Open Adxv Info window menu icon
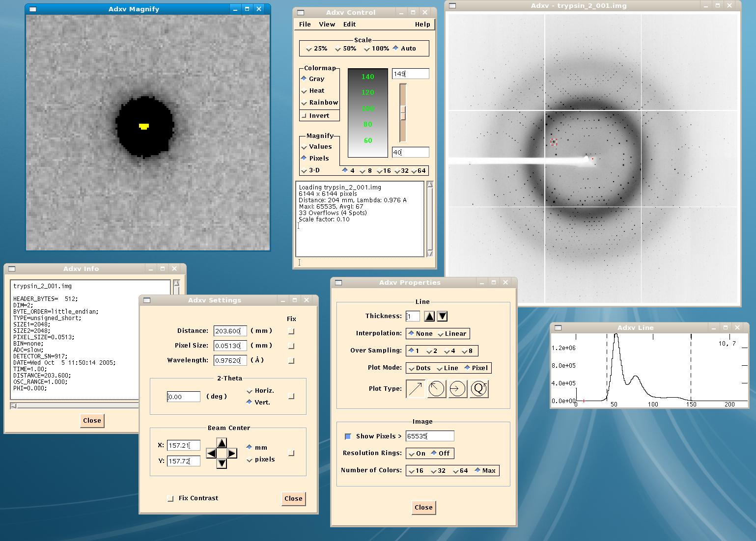Screen dimensions: 756x541 pyautogui.click(x=12, y=269)
